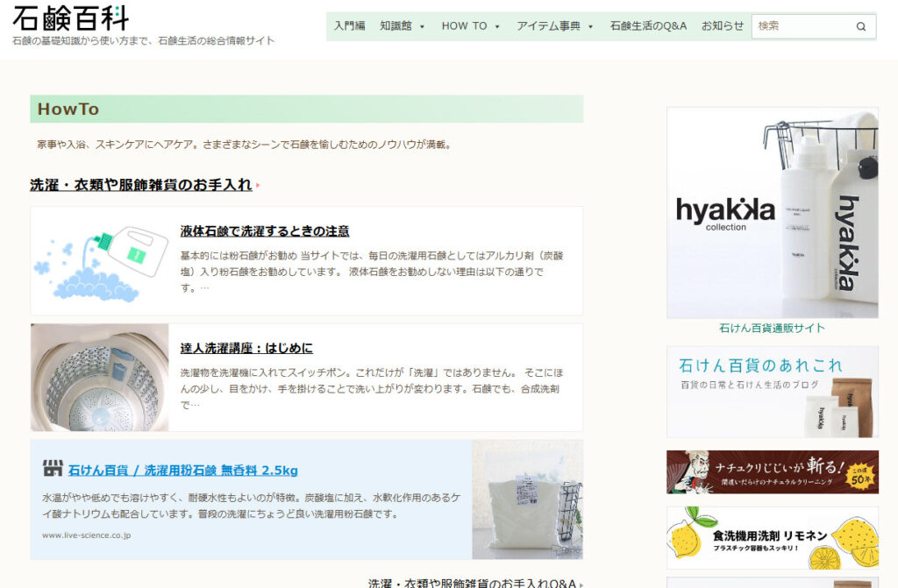Viewport: 898px width, 588px height.
Task: Click the ナチュクリじじい banner
Action: pyautogui.click(x=772, y=472)
